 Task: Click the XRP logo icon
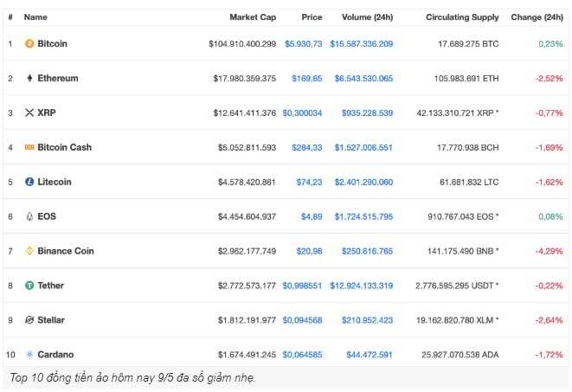click(29, 112)
